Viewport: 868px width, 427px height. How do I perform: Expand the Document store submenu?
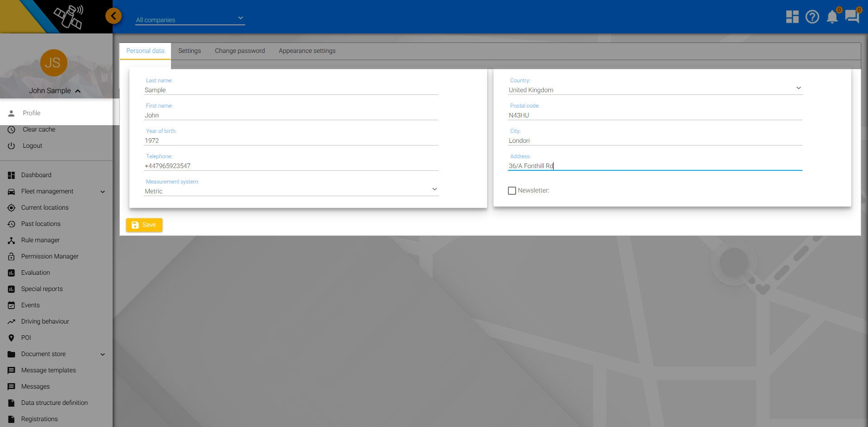click(103, 354)
